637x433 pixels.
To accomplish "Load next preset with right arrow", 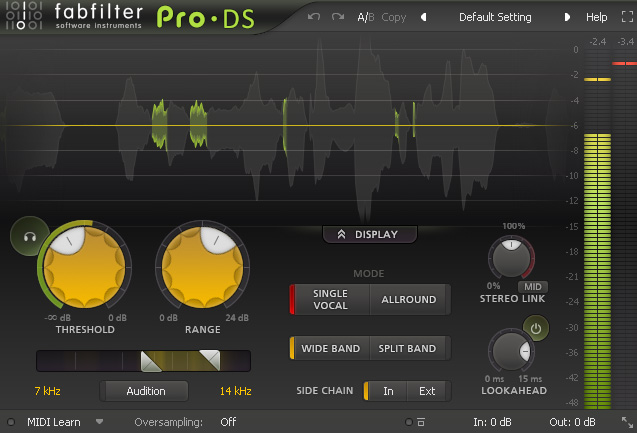I will (567, 17).
